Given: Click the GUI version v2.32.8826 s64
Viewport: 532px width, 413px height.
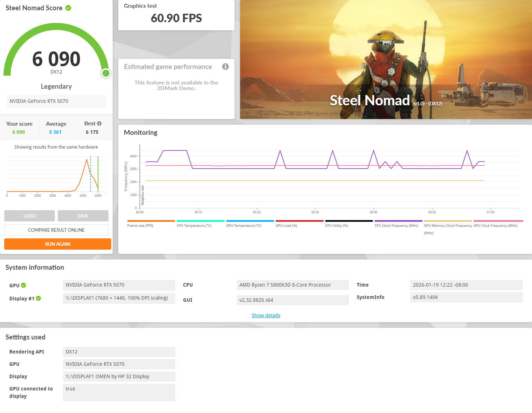Looking at the screenshot, I should (x=293, y=300).
